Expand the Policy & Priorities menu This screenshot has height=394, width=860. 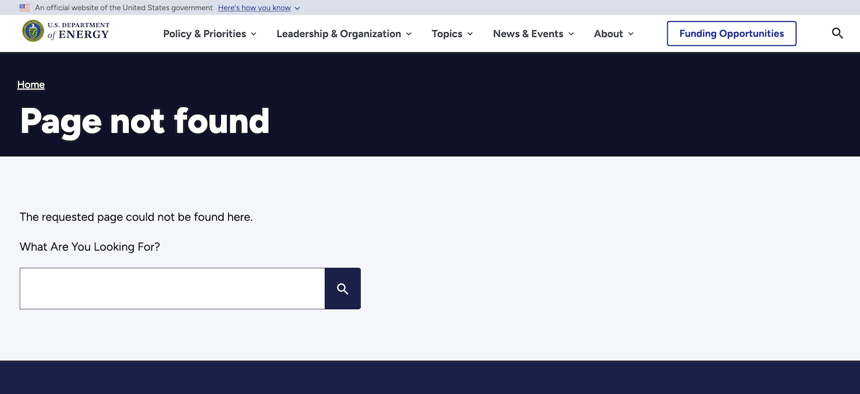[210, 33]
